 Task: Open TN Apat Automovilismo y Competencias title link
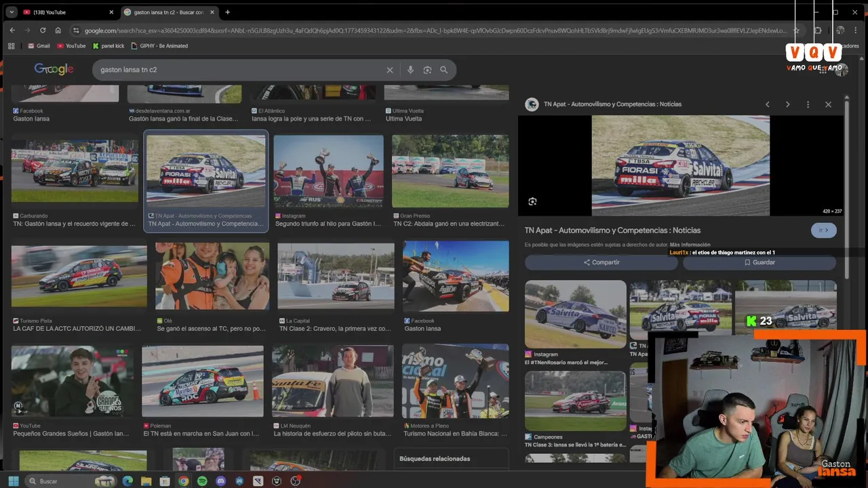click(x=612, y=230)
